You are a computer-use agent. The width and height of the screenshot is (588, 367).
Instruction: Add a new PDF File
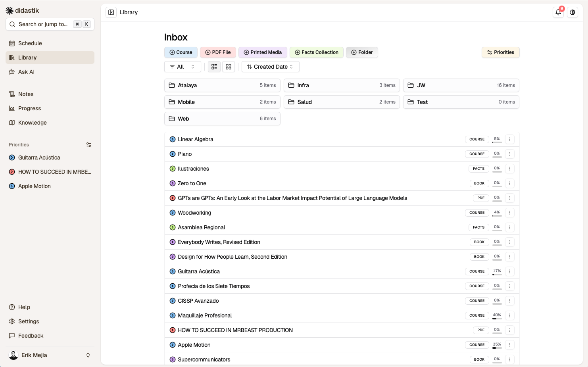(x=218, y=52)
